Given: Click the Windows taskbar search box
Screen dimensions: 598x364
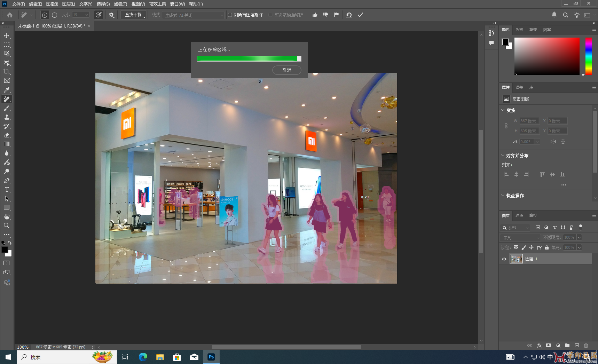Looking at the screenshot, I should 66,357.
